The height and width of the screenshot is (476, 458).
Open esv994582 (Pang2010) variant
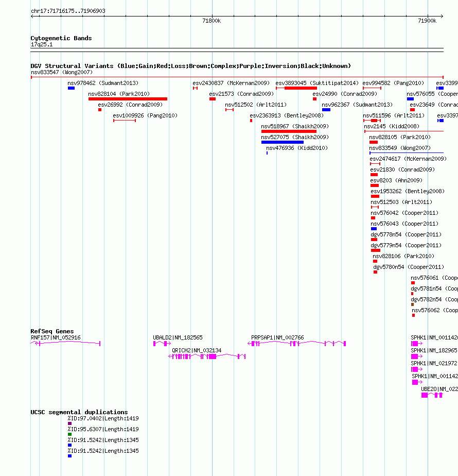pos(393,83)
